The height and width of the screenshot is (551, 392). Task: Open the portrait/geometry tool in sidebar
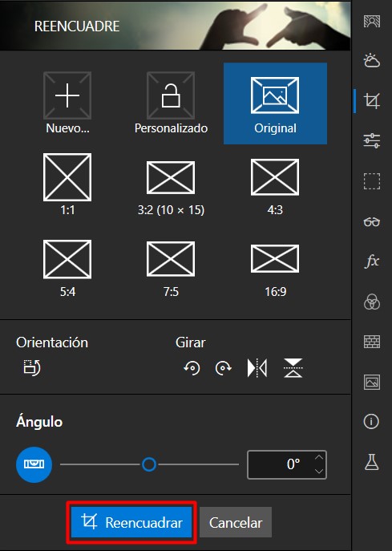tap(372, 22)
